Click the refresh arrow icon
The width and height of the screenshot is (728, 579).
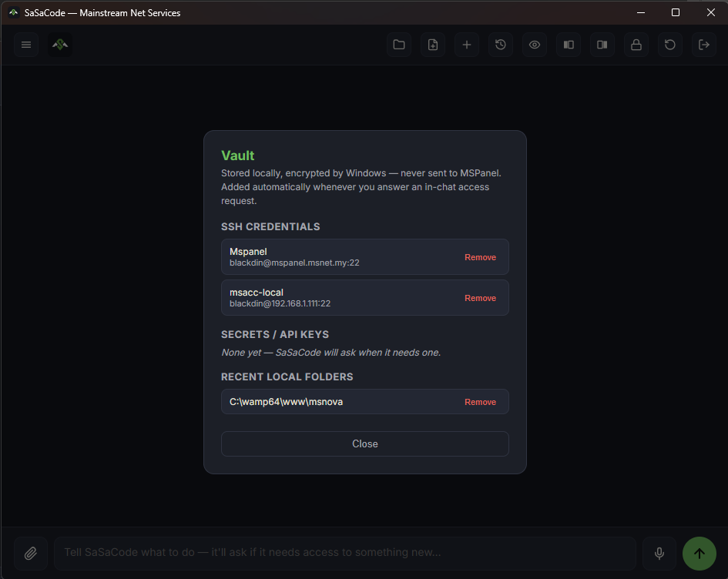[670, 45]
